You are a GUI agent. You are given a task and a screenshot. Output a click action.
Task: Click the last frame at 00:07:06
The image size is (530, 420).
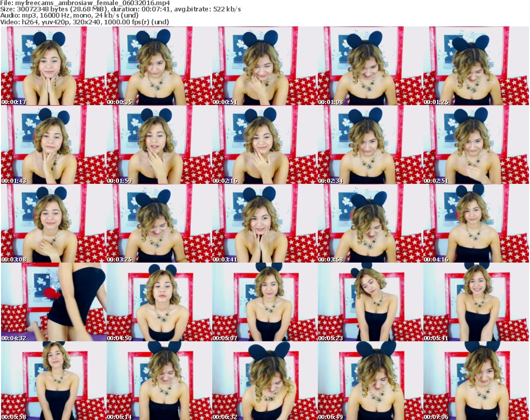tap(475, 381)
